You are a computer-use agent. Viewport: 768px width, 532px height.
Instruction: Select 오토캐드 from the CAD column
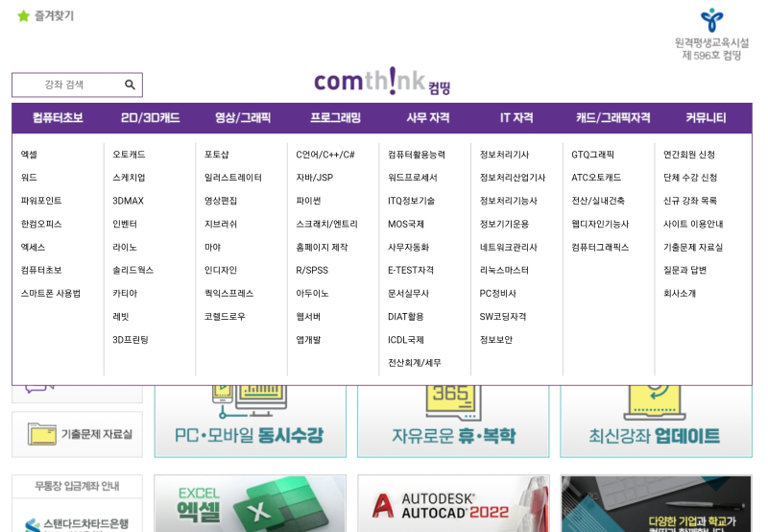click(x=129, y=155)
